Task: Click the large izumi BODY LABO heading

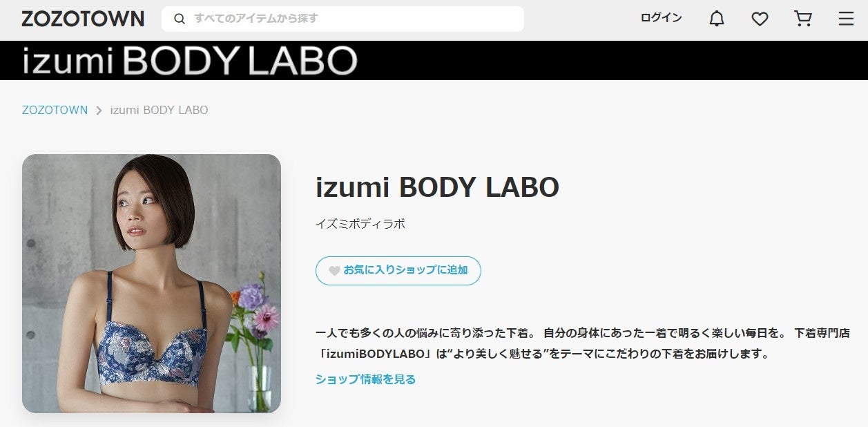Action: 437,187
